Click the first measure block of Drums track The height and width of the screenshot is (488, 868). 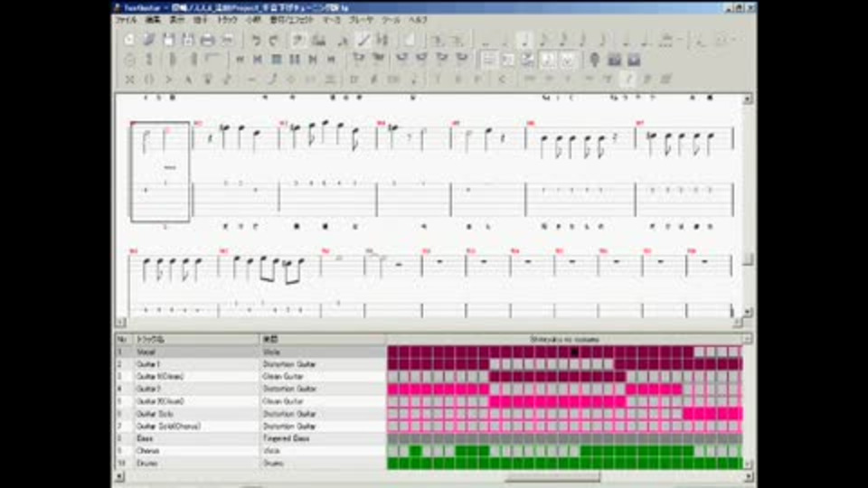click(392, 463)
